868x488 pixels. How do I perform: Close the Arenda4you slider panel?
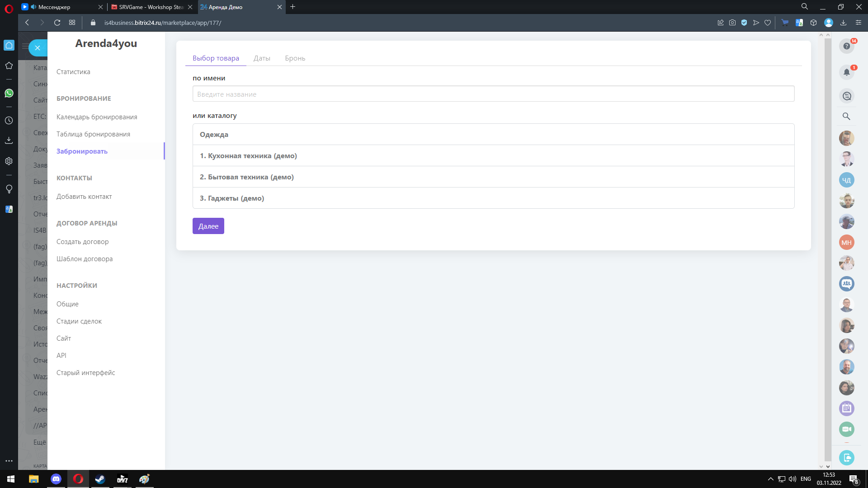tap(38, 47)
